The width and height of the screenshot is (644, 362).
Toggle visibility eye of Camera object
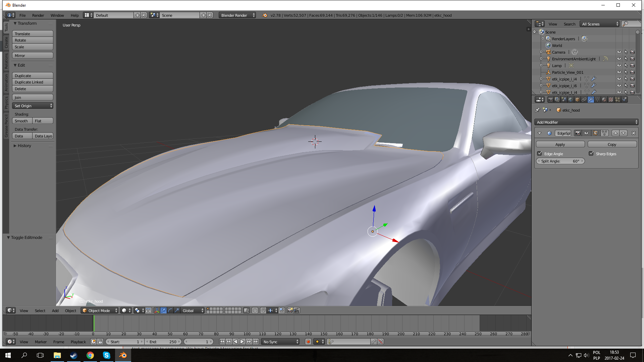(619, 52)
